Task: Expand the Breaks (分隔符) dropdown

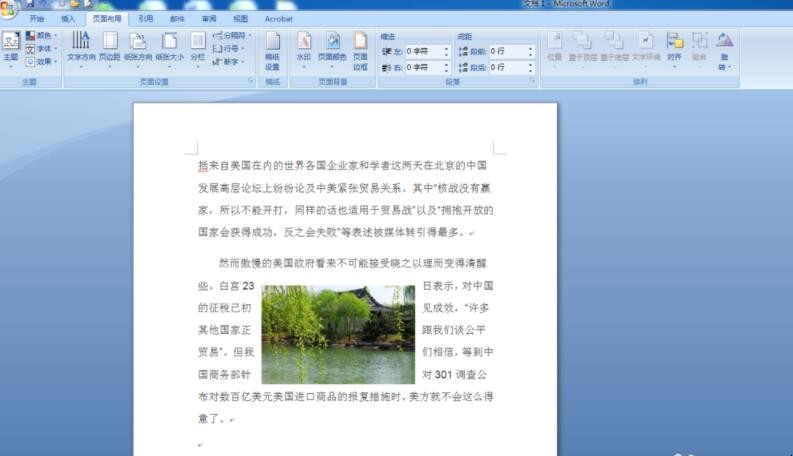Action: point(232,35)
